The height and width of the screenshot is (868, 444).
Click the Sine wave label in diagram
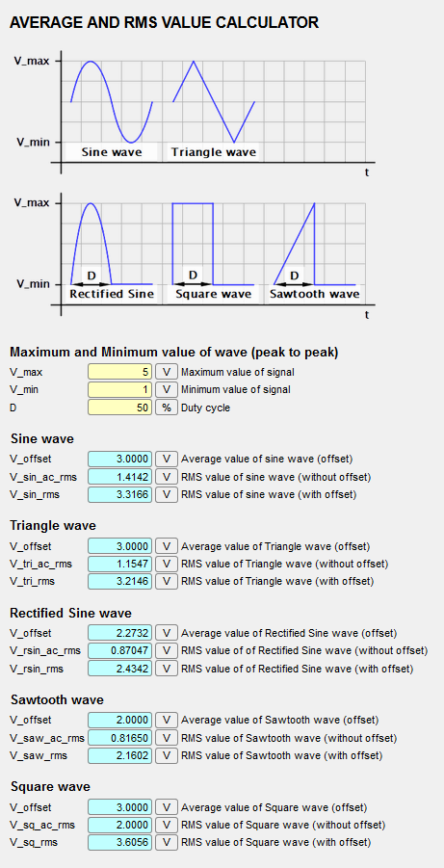pos(112,152)
